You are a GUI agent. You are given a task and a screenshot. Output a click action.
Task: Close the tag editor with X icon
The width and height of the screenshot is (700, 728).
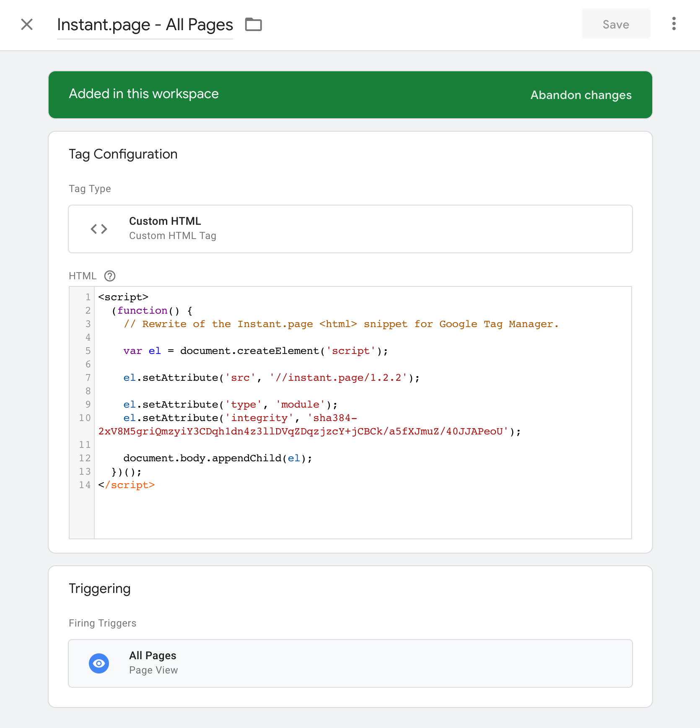pos(27,24)
